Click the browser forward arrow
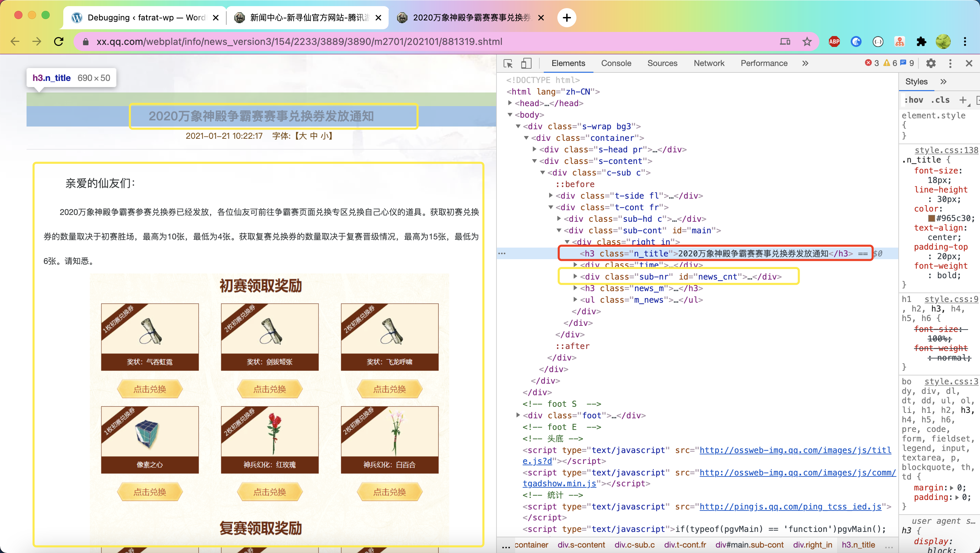This screenshot has height=553, width=980. [x=36, y=41]
